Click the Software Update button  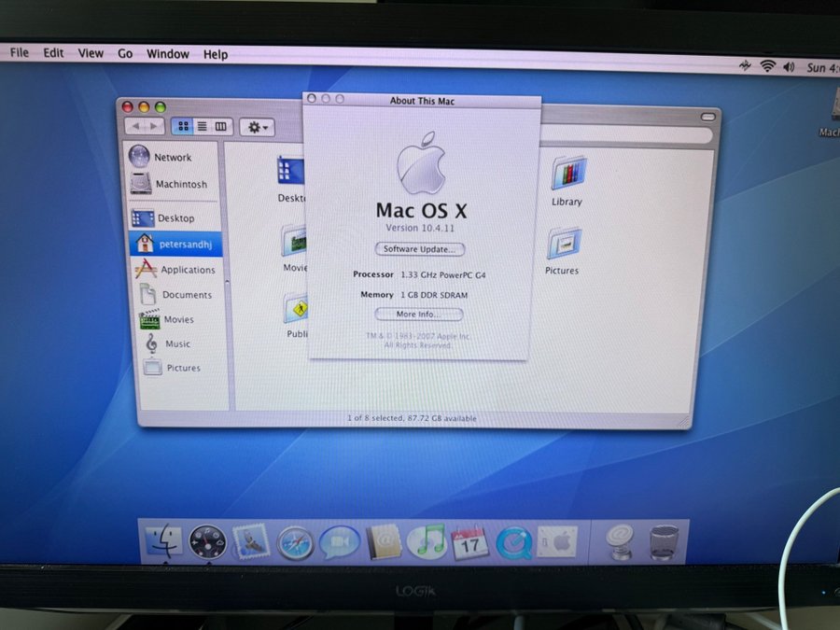click(419, 249)
